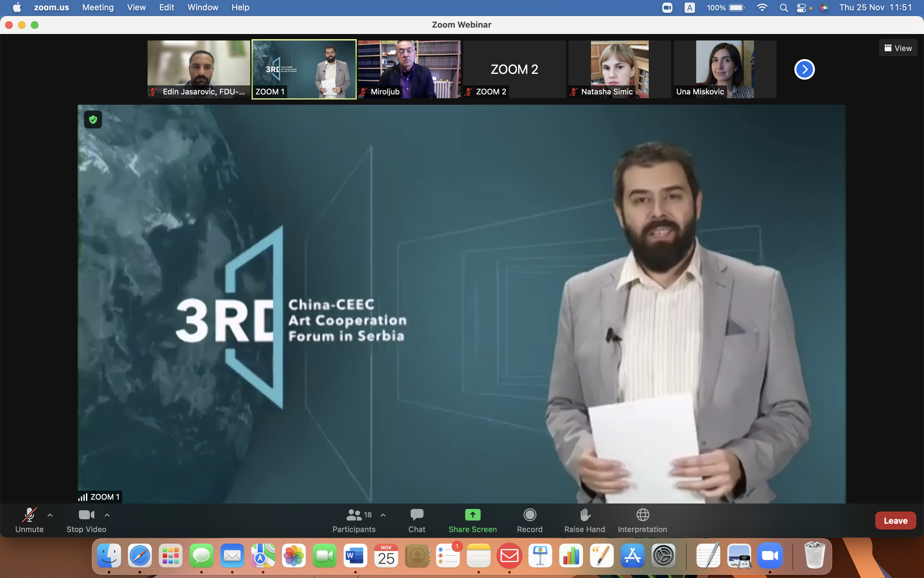The image size is (924, 578).
Task: Click the date and time in menu bar
Action: (x=875, y=8)
